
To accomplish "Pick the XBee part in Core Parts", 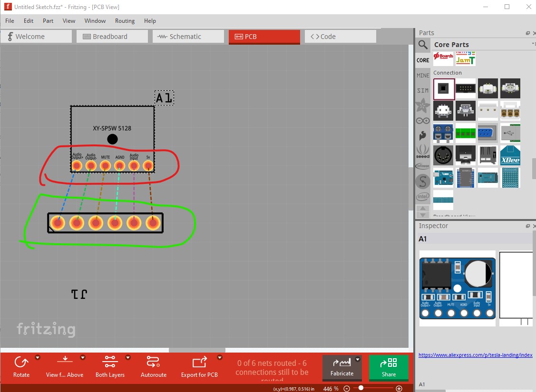I will pos(510,155).
